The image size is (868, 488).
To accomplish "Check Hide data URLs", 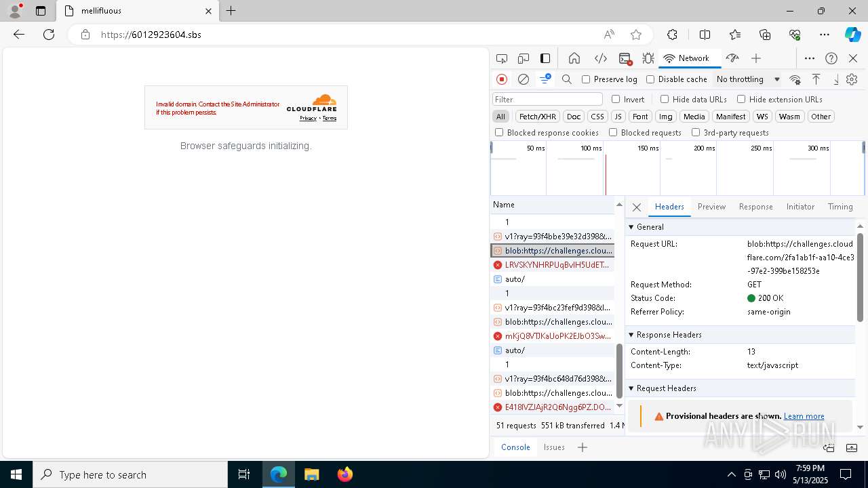I will tap(665, 99).
